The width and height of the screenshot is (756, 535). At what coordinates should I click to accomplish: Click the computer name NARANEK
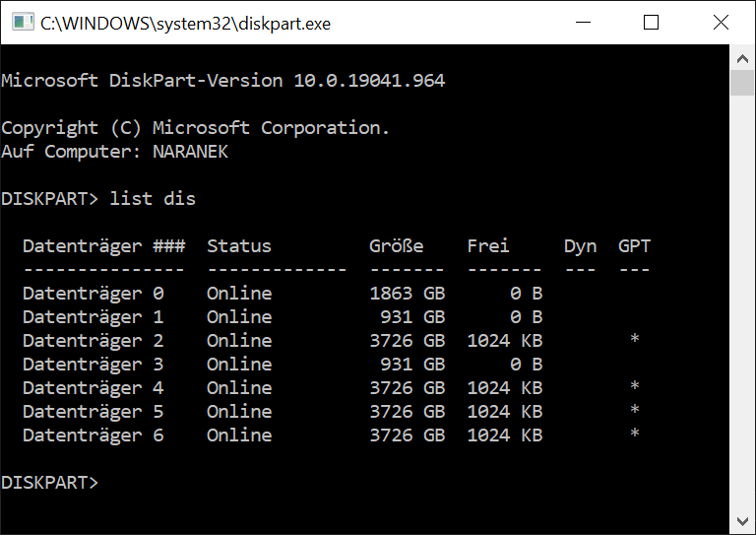pos(190,152)
